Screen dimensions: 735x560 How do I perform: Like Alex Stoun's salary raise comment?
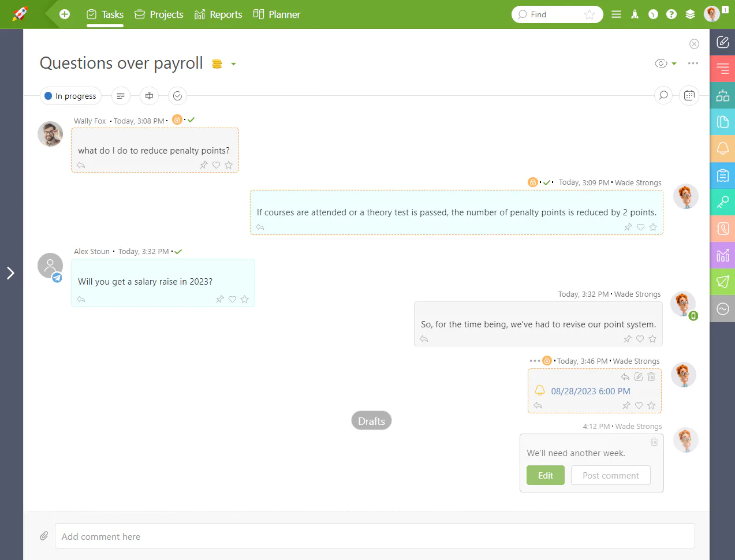[232, 299]
